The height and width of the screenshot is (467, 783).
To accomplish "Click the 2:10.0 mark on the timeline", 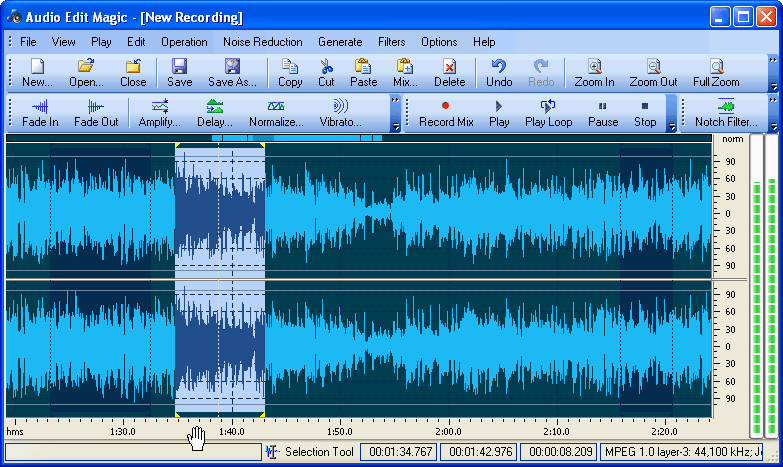I will click(x=556, y=432).
